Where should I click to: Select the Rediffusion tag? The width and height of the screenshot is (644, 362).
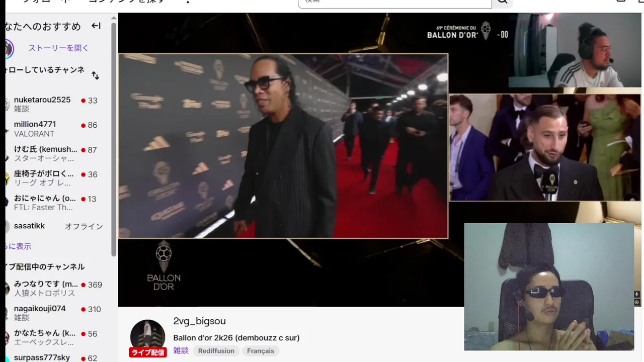click(x=216, y=351)
